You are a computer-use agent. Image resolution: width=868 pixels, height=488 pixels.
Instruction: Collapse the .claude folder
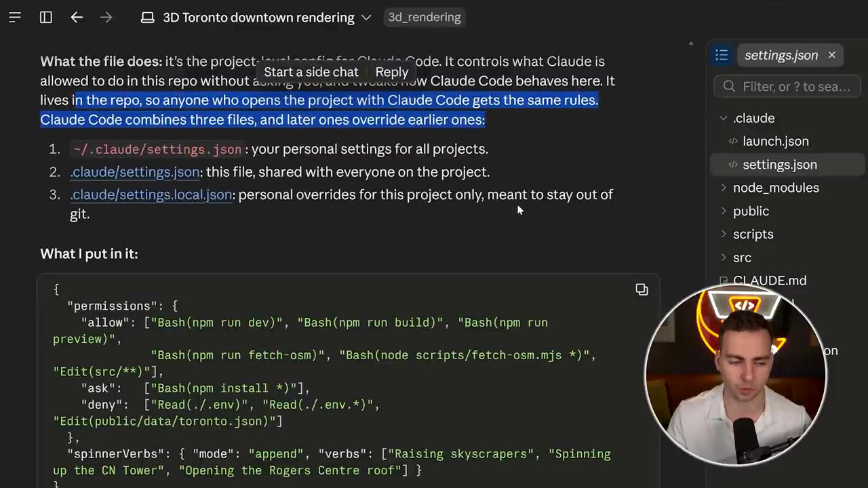724,118
